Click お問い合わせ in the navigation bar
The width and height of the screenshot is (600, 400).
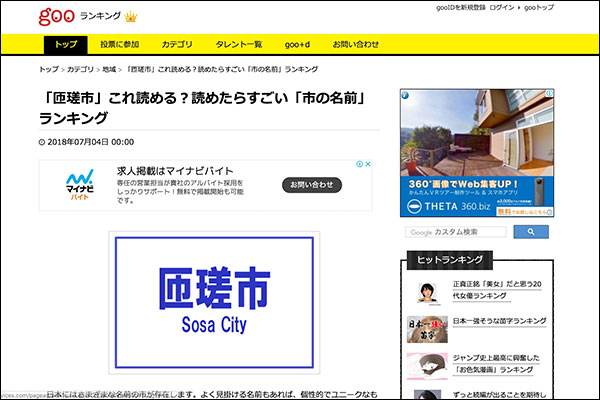(x=356, y=45)
